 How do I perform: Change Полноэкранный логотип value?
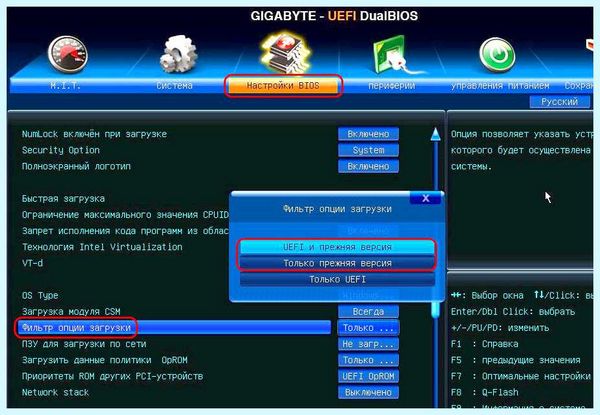click(368, 166)
